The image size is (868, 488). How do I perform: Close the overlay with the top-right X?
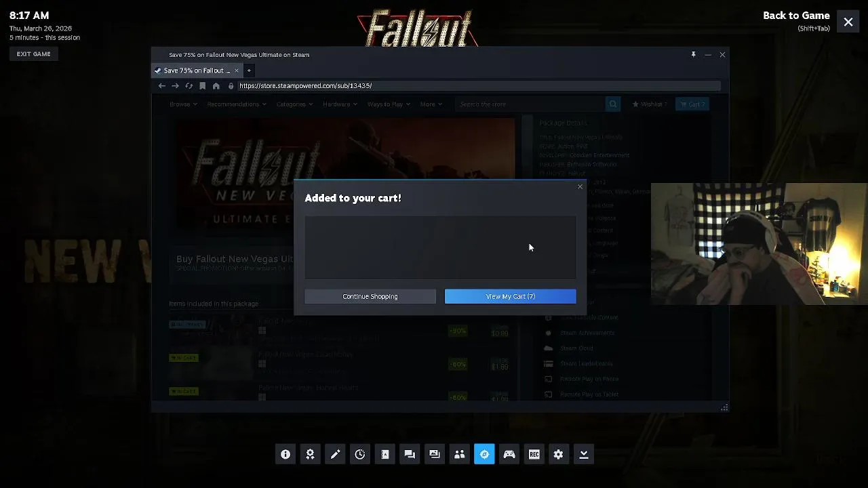coord(848,22)
